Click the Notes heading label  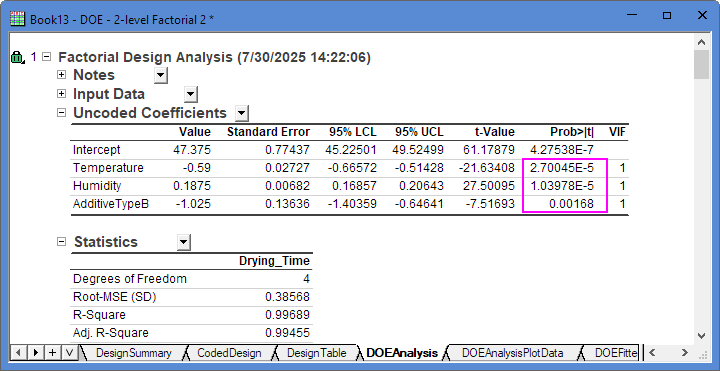pyautogui.click(x=94, y=75)
